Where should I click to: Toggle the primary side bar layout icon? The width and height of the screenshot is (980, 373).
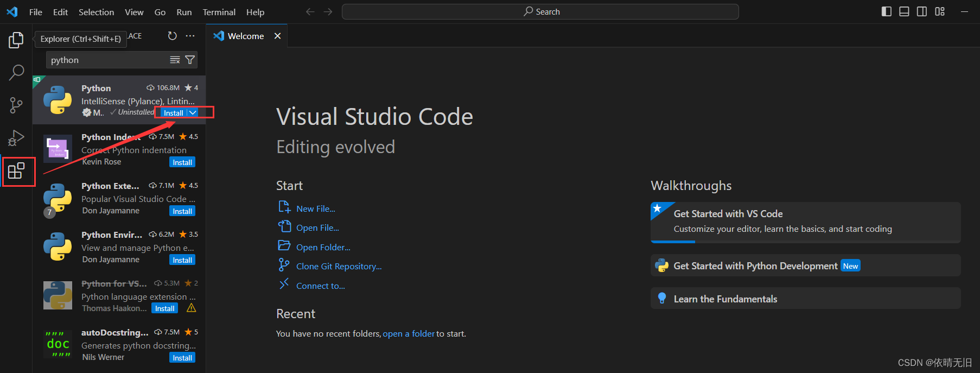pos(887,11)
